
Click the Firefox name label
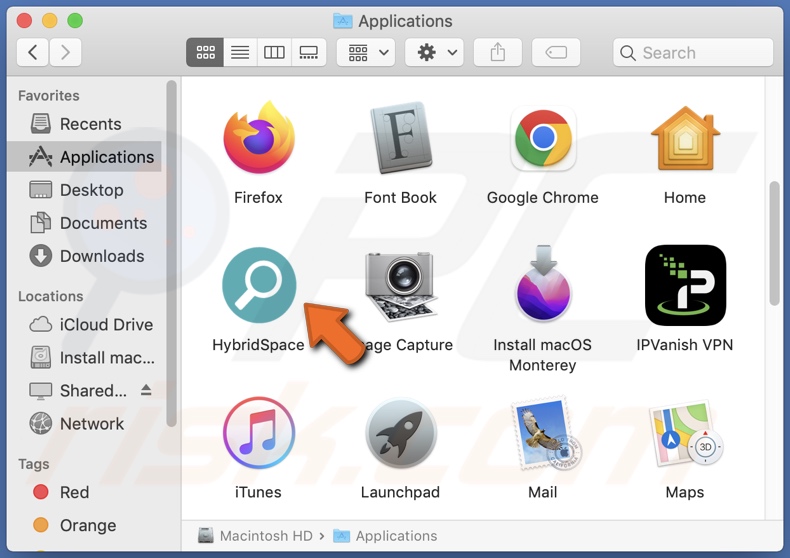pos(258,197)
